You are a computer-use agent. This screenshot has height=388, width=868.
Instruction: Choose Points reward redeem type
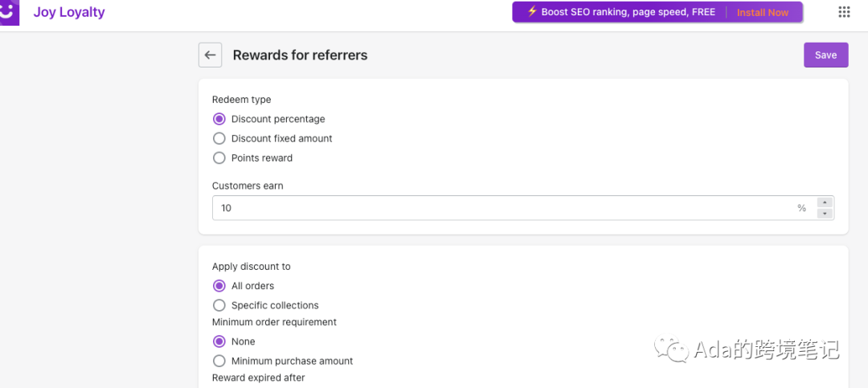pyautogui.click(x=219, y=157)
